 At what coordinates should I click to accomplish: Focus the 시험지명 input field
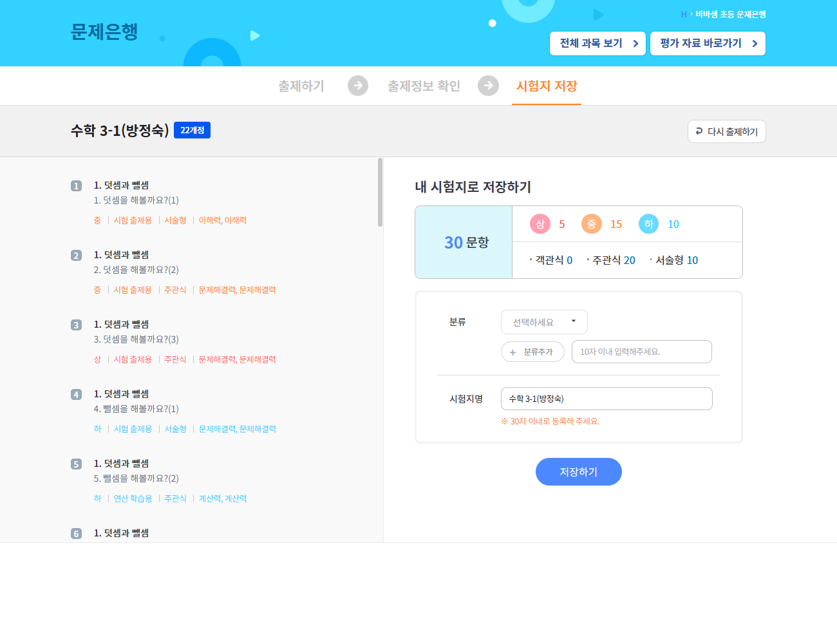tap(607, 399)
